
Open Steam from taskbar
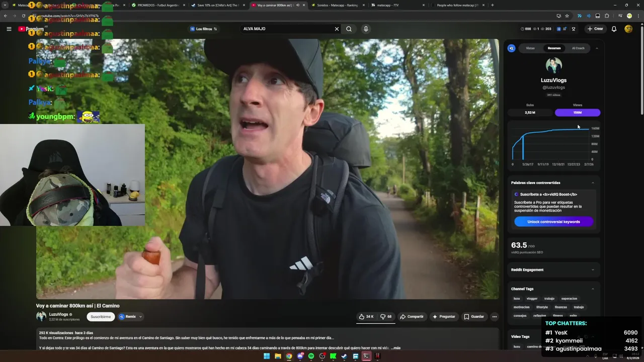coord(344,356)
